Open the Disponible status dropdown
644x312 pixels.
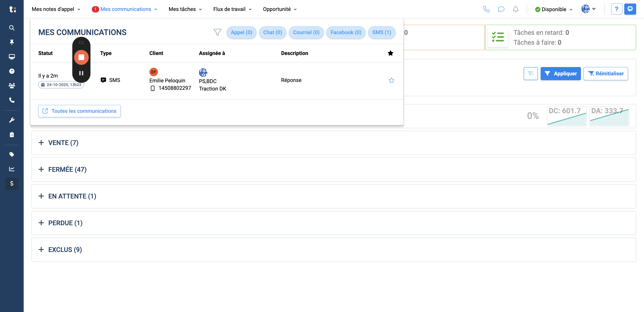(x=554, y=9)
